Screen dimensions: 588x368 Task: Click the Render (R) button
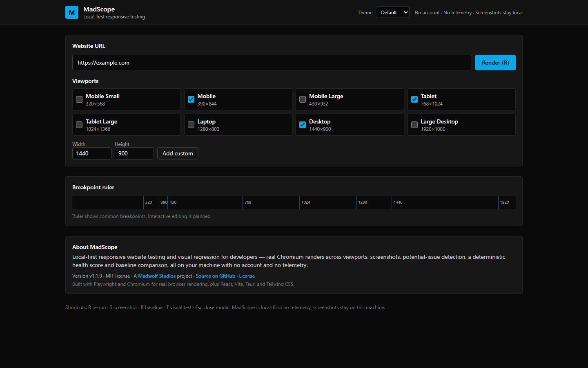pos(495,63)
